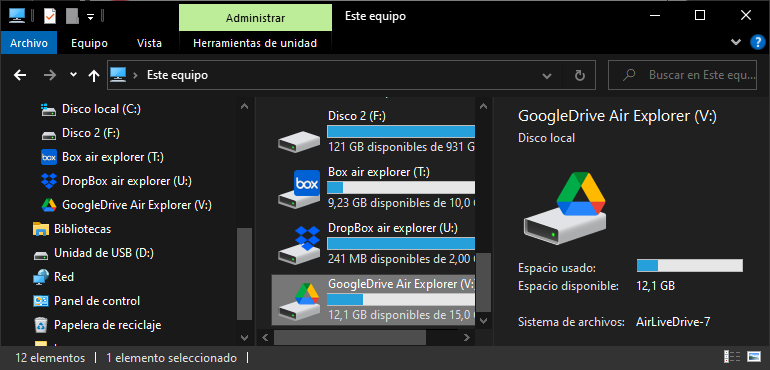Click Este equipo in the address bar

177,75
